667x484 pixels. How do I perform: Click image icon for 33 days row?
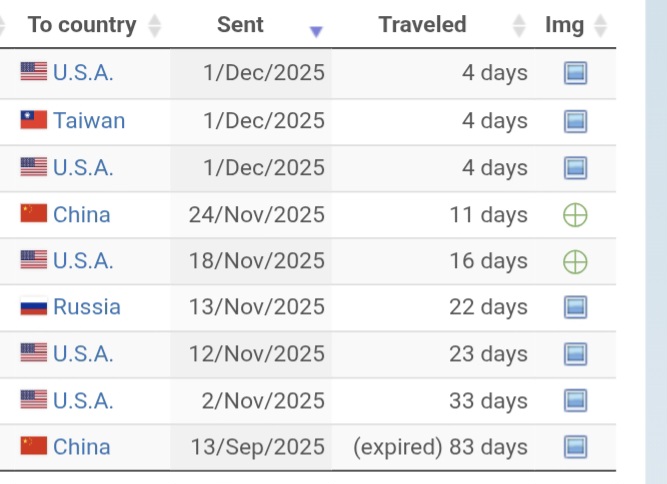(575, 401)
